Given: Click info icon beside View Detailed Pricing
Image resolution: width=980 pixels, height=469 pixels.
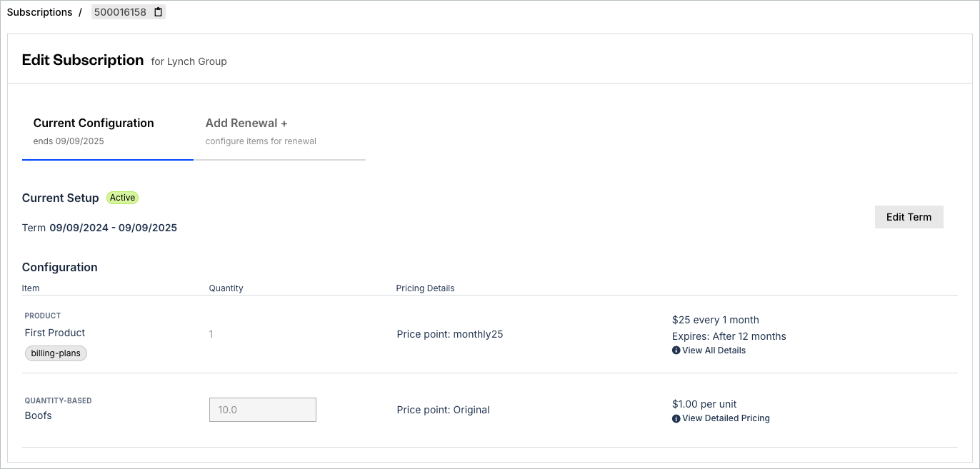Looking at the screenshot, I should coord(676,418).
